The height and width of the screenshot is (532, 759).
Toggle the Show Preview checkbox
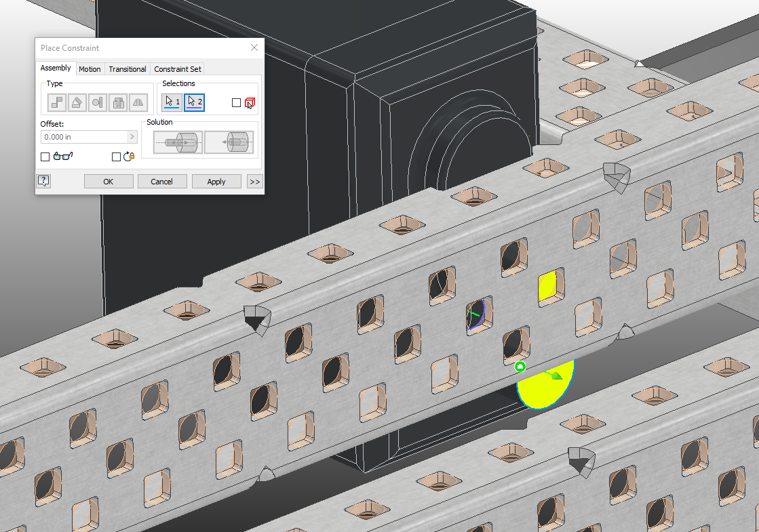(x=45, y=157)
